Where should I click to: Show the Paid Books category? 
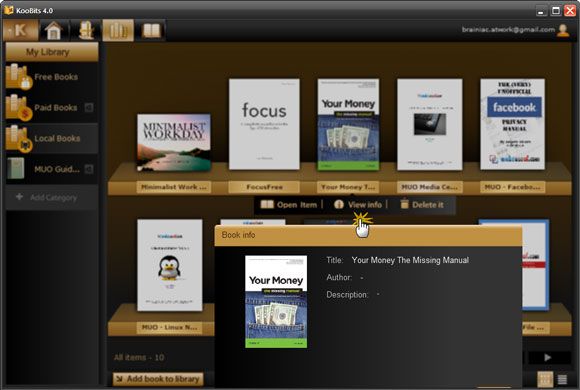click(x=52, y=108)
